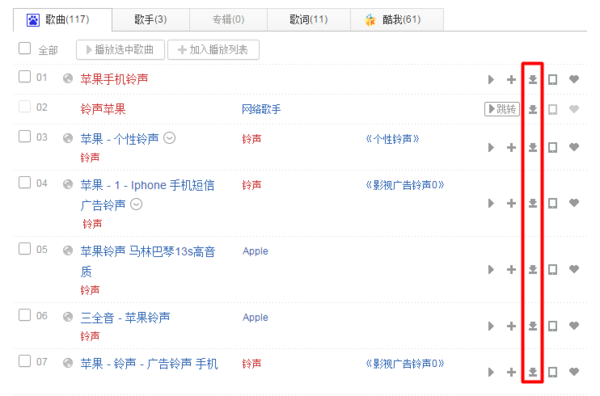Image resolution: width=600 pixels, height=396 pixels.
Task: Favorite song 07 广告铃声 手机 with heart
Action: 574,372
